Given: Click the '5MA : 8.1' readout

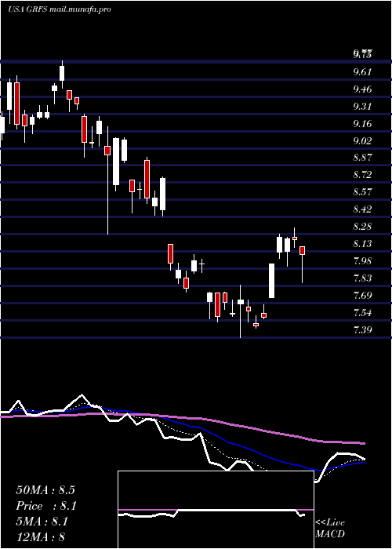Looking at the screenshot, I should 42,522.
